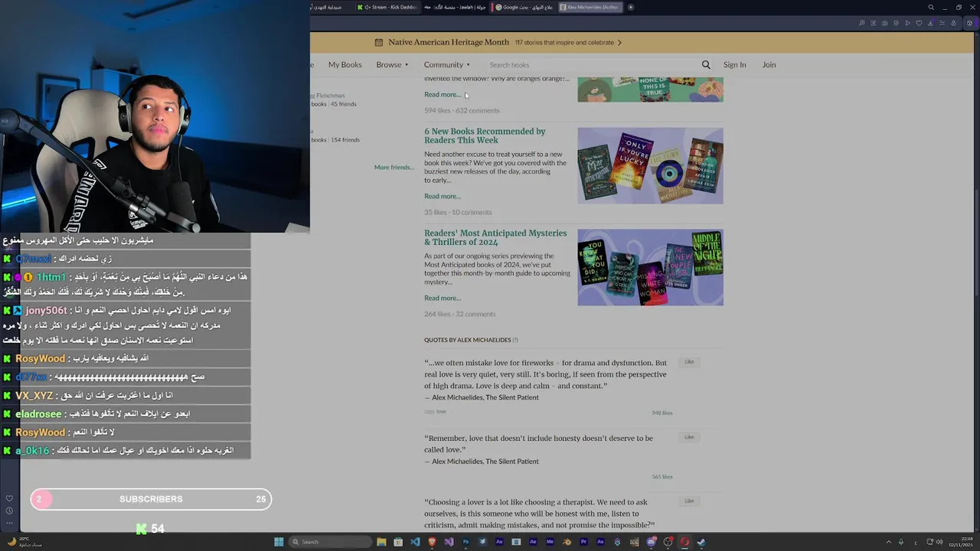
Task: Open Steam from the taskbar
Action: click(701, 542)
